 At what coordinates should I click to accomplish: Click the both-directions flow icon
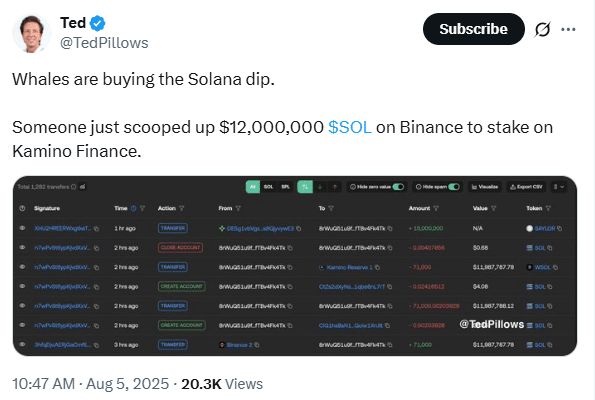(x=305, y=187)
